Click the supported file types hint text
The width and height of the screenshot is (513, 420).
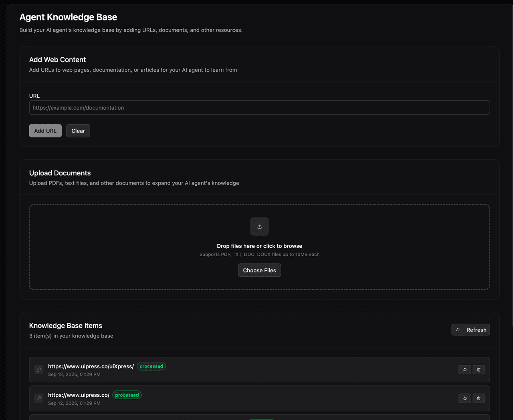click(x=259, y=255)
